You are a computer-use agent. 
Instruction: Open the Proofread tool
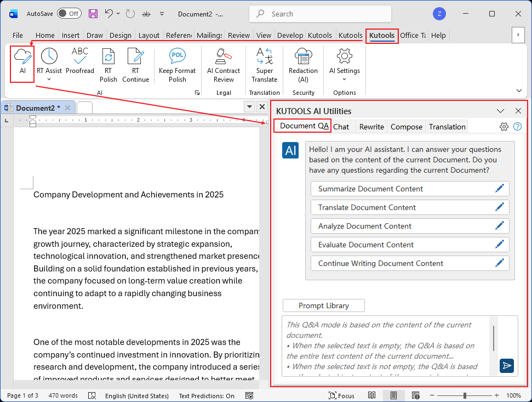80,62
